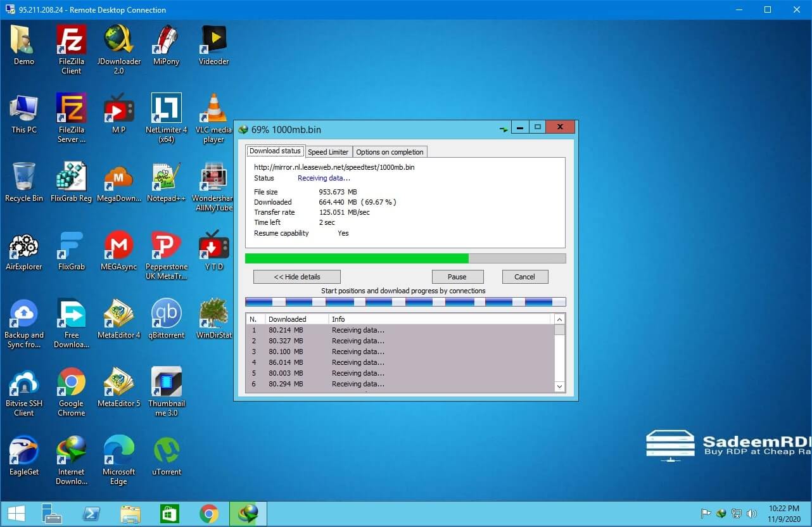Launch FileZilla Client

pos(71,38)
